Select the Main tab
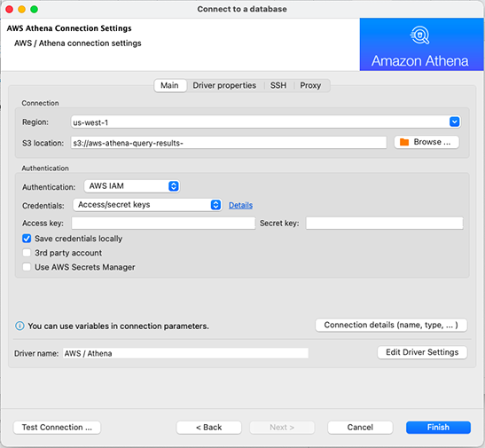The image size is (485, 448). (169, 85)
